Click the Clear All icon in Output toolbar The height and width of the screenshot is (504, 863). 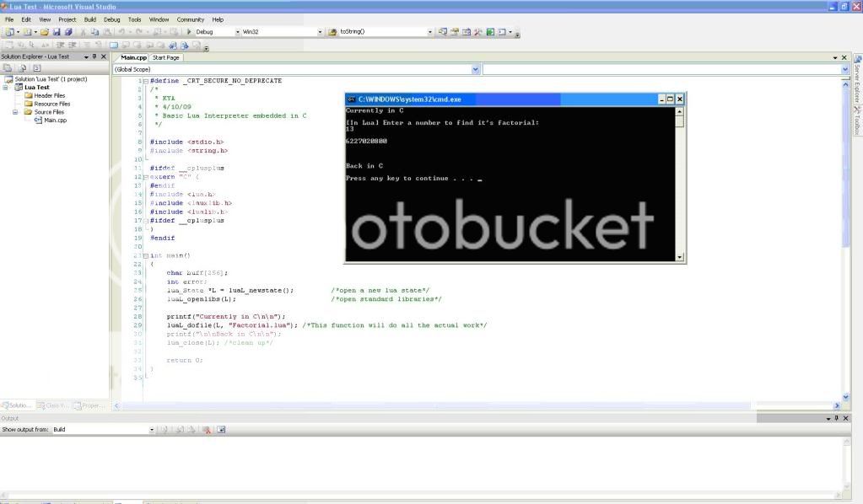pos(207,430)
